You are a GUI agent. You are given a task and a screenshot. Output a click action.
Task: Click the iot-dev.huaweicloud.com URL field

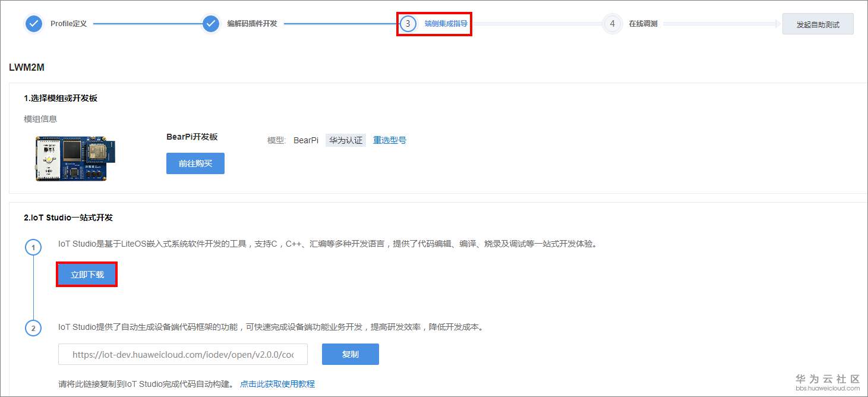coord(183,354)
